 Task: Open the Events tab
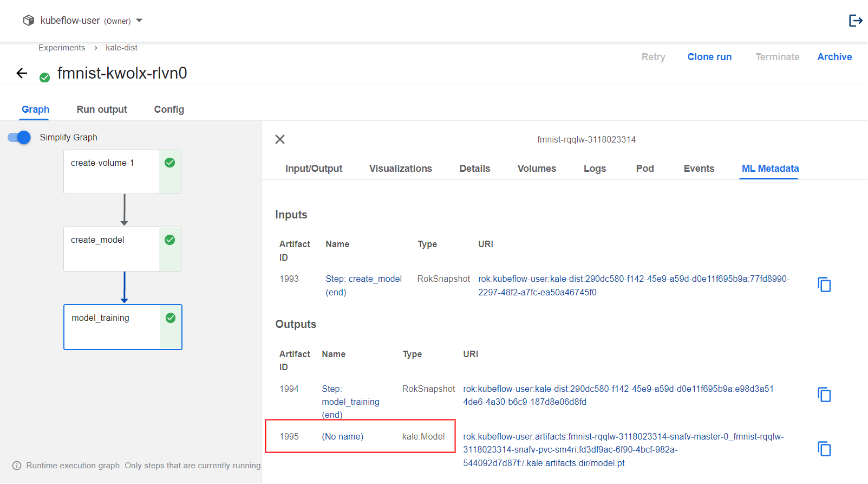699,169
